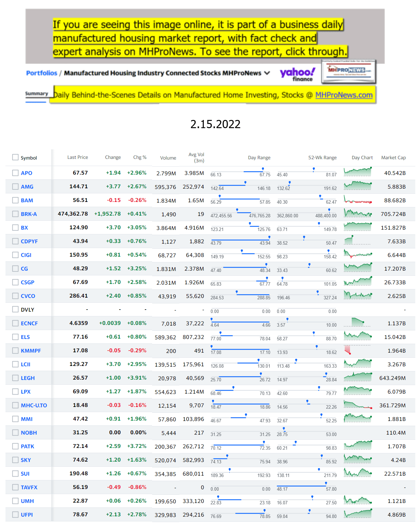
Task: Open the APO ticker link
Action: (27, 173)
